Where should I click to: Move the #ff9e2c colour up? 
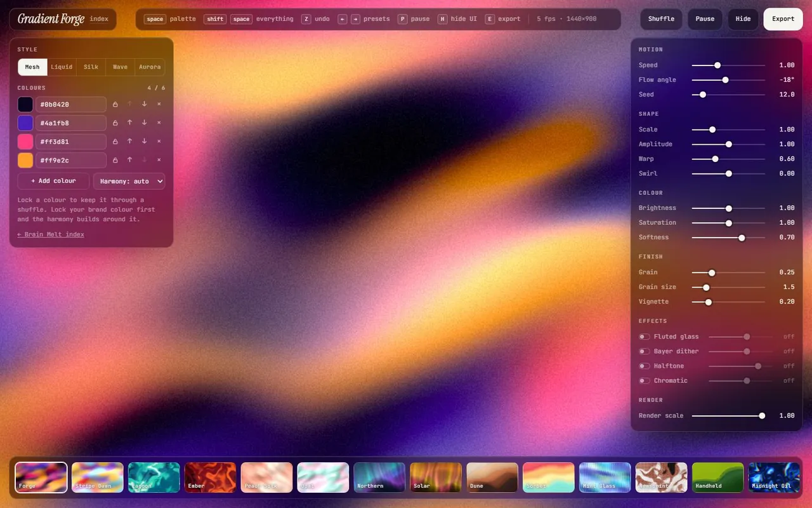[129, 160]
